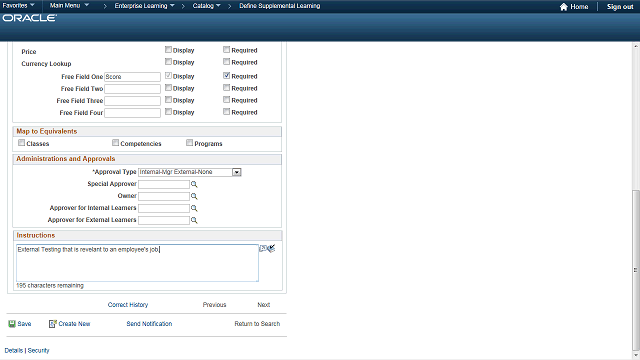Open lookup icon for Owner
Screen dimensions: 640x360
click(194, 196)
